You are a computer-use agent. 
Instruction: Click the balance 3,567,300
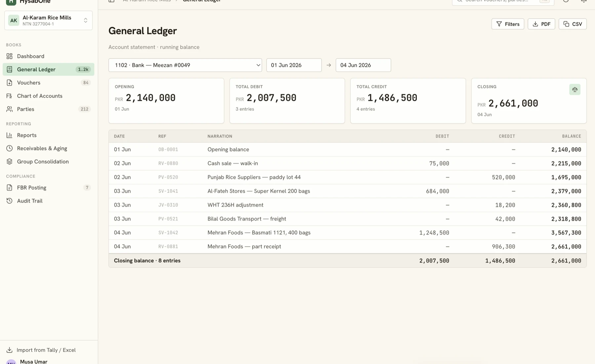[566, 233]
